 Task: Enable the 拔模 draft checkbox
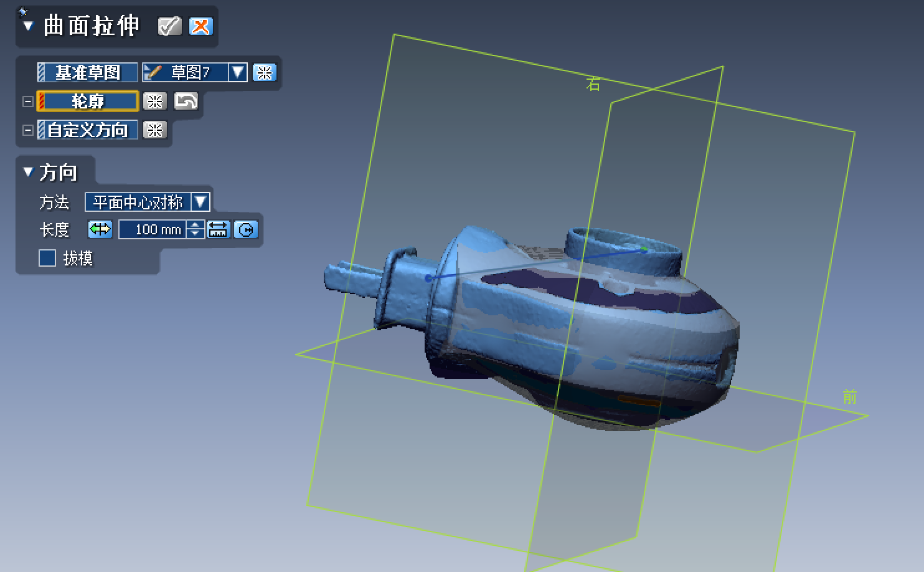(47, 258)
